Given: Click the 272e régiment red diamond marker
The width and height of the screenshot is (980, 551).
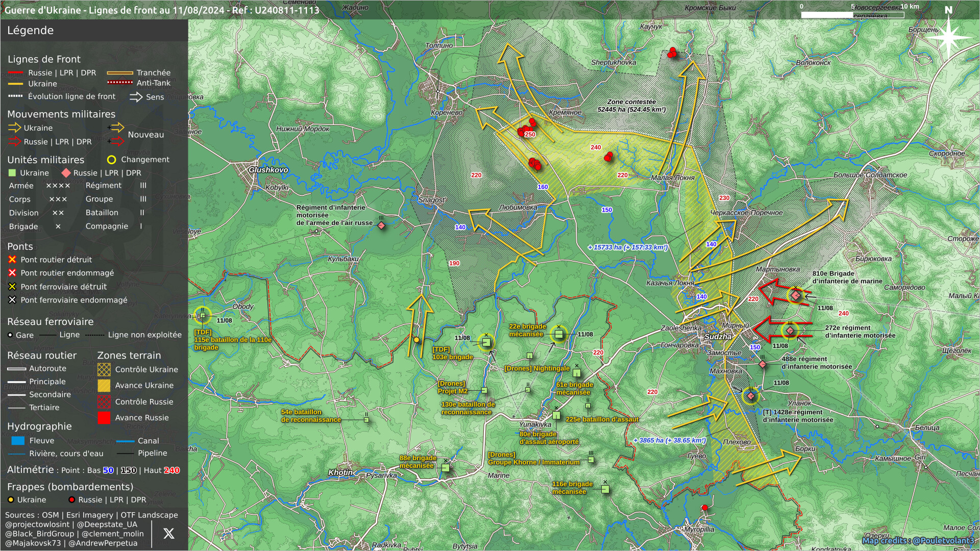Looking at the screenshot, I should [x=790, y=331].
